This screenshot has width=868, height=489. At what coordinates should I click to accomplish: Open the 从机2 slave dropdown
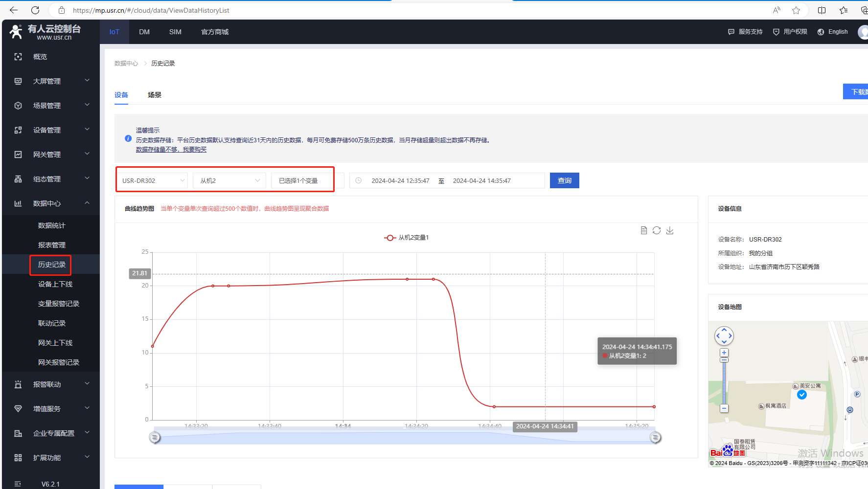229,180
